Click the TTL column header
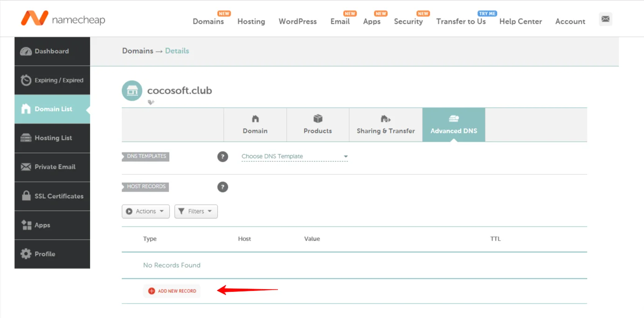This screenshot has width=644, height=318. pos(495,239)
